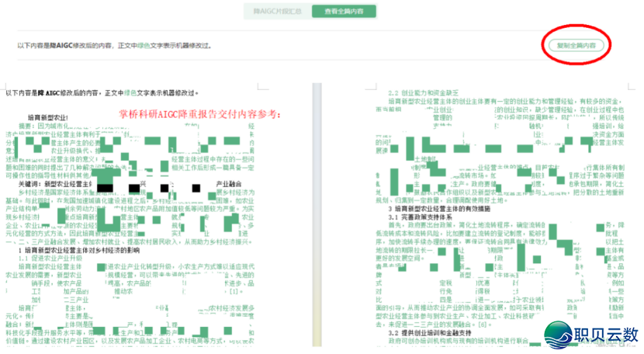The width and height of the screenshot is (644, 354).
Task: Click the gray divider between the two pages
Action: [316, 217]
